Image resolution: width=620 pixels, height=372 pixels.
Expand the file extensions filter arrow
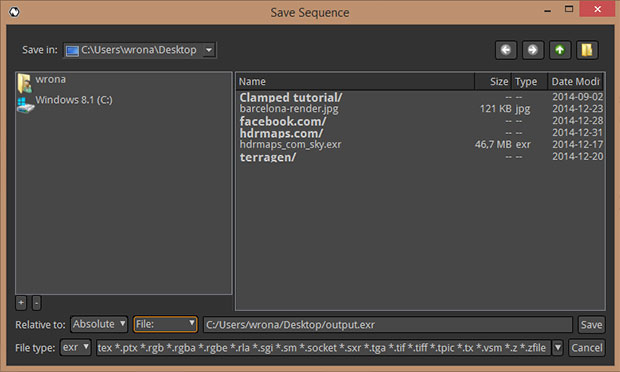(558, 348)
